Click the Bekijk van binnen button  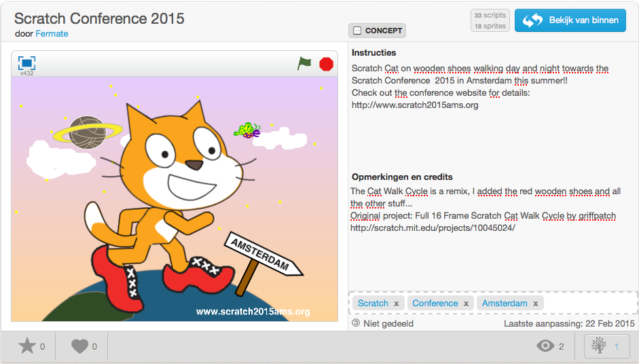tap(570, 20)
